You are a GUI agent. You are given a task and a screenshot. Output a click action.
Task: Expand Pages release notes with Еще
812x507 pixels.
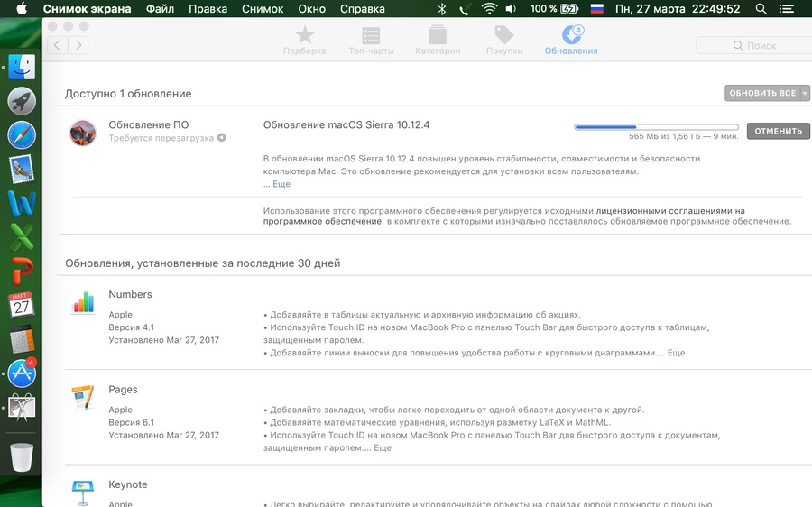pos(383,448)
